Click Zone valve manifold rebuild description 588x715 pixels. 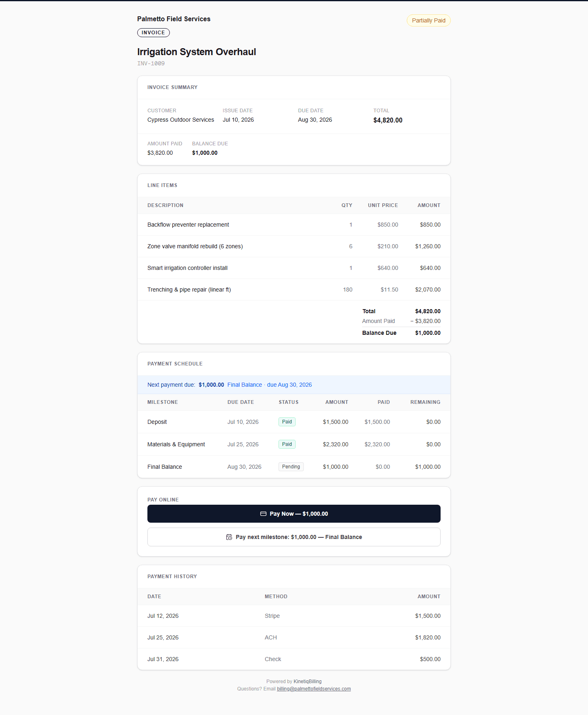[195, 246]
